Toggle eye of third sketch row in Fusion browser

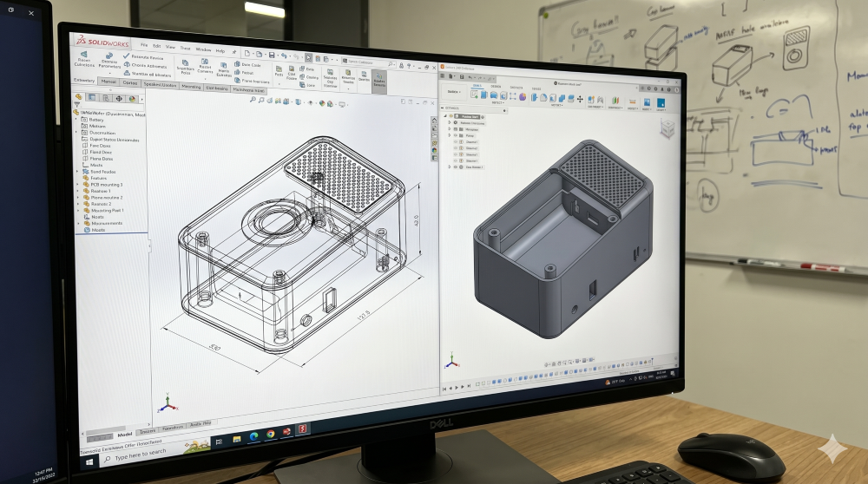[x=456, y=154]
